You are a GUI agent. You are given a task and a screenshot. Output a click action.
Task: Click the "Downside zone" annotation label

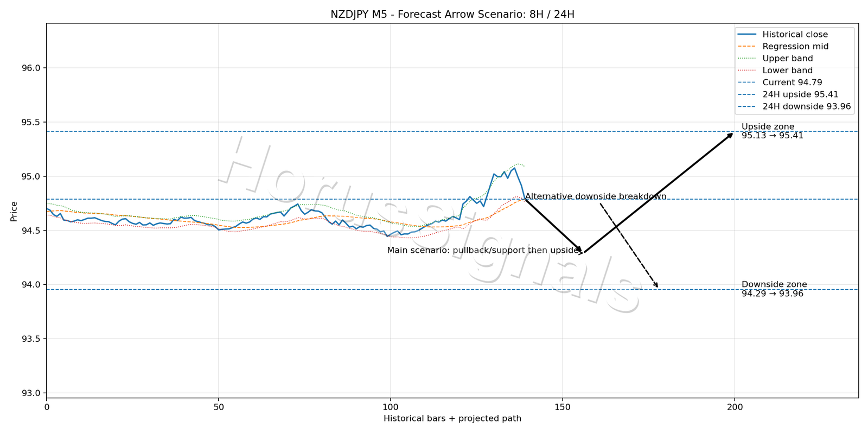click(x=774, y=284)
